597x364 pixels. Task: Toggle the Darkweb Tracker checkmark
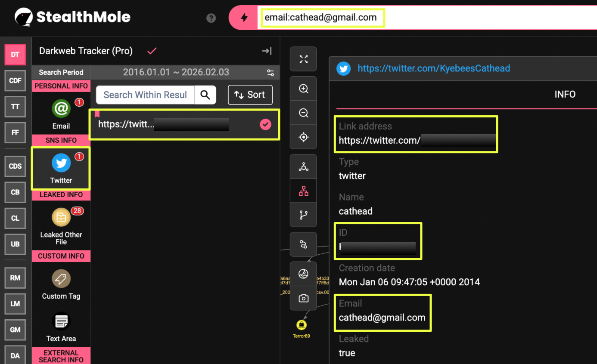click(152, 51)
